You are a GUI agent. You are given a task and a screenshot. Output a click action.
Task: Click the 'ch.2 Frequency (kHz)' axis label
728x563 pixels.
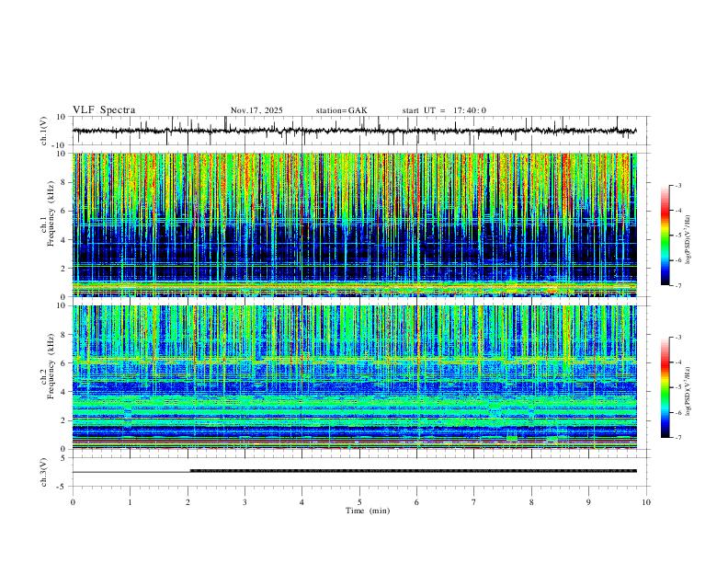(x=48, y=366)
